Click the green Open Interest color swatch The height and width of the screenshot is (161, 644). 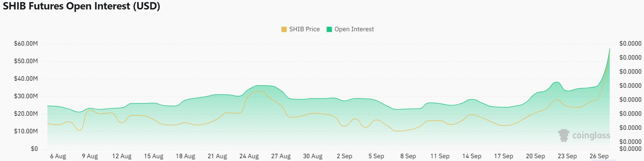coord(329,29)
